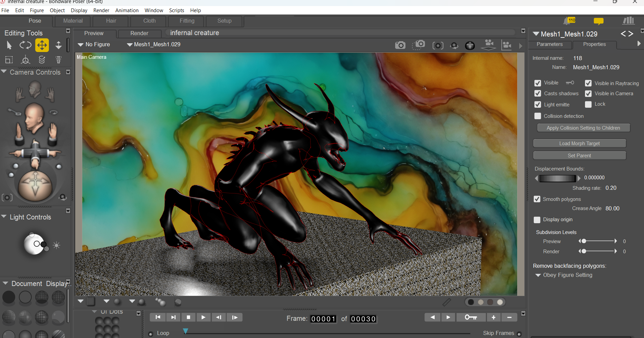
Task: Click Apply Collision Setting to Children
Action: pyautogui.click(x=583, y=128)
